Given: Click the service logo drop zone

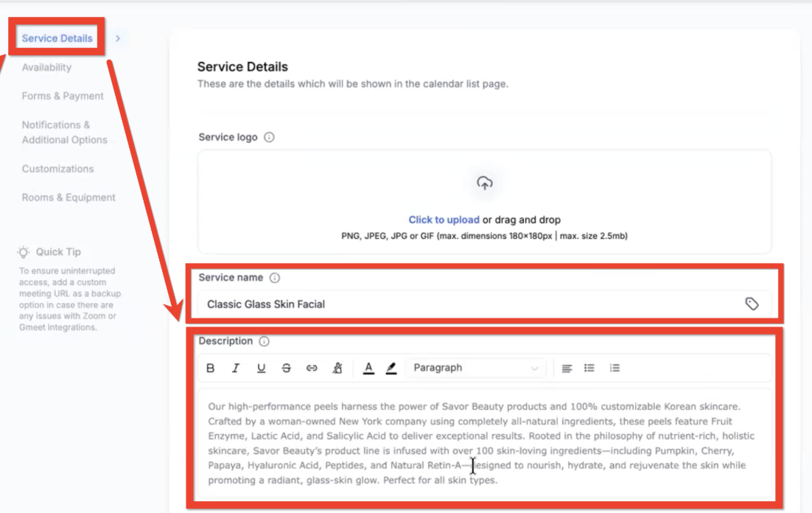Looking at the screenshot, I should (485, 202).
